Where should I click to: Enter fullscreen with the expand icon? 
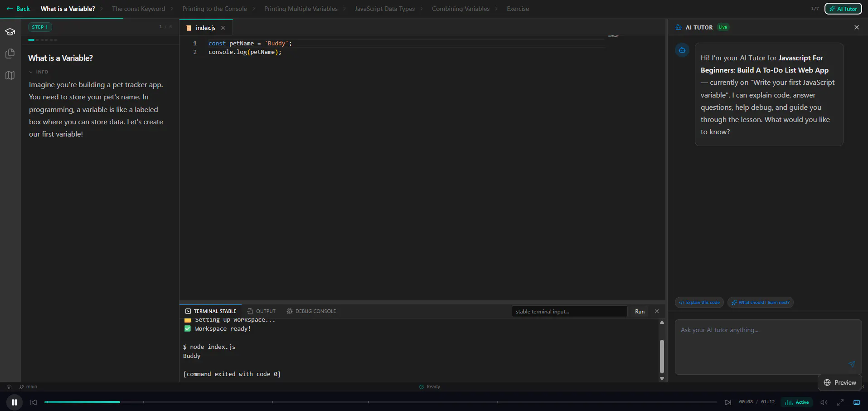pyautogui.click(x=840, y=402)
